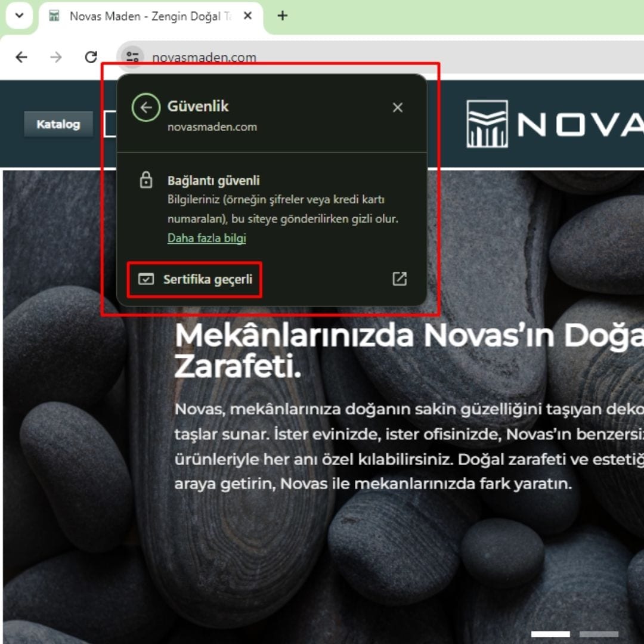
Task: Reload the current page
Action: point(91,57)
